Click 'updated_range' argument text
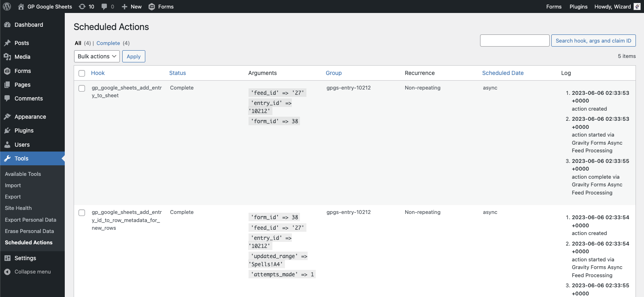This screenshot has width=644, height=297. tap(274, 256)
